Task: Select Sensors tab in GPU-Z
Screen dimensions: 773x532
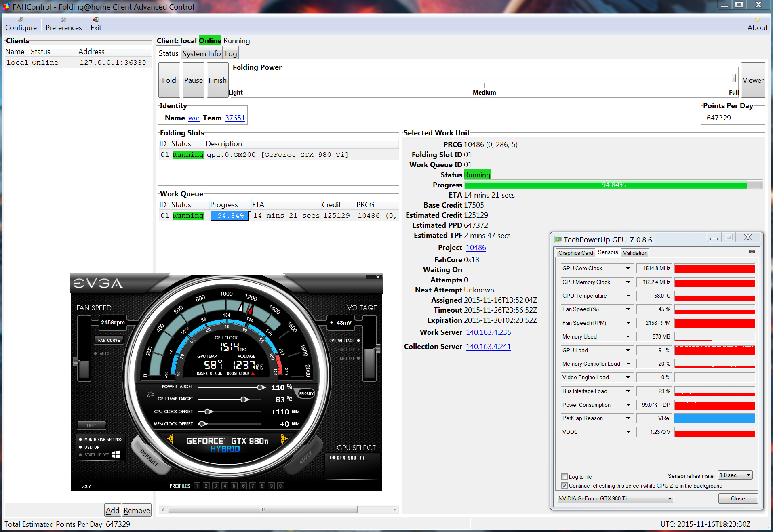Action: (x=608, y=252)
